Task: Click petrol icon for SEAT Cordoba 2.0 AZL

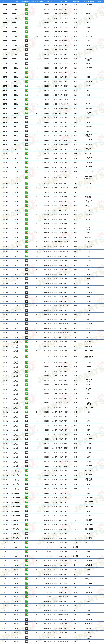Action: 27,36
